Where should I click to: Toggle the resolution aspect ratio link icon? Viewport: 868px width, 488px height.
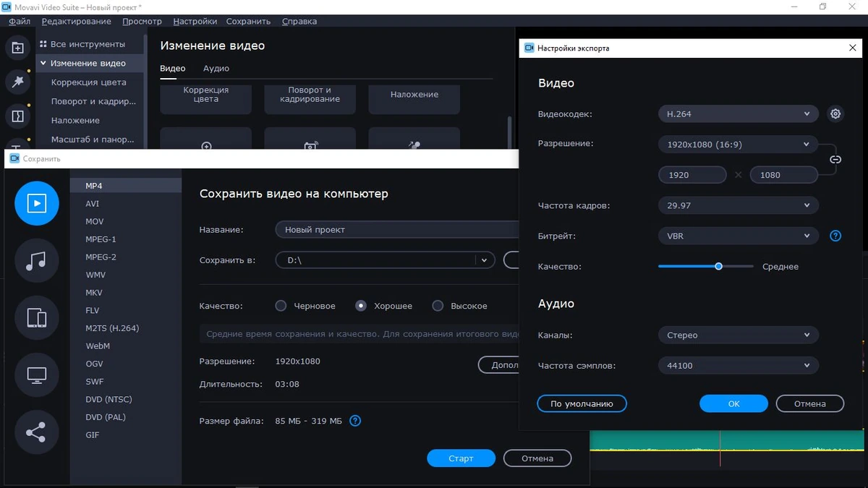click(x=835, y=160)
